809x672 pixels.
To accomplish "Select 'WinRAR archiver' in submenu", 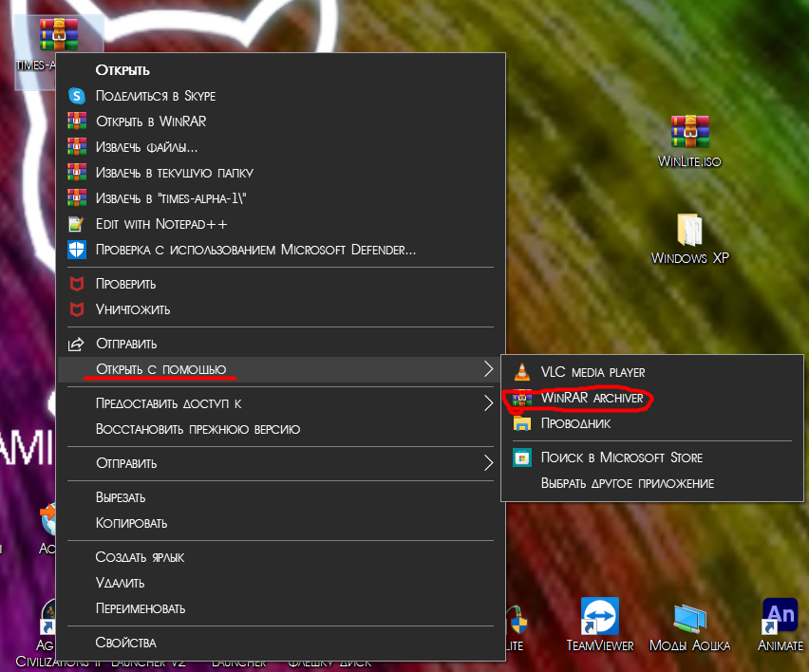I will (x=652, y=398).
